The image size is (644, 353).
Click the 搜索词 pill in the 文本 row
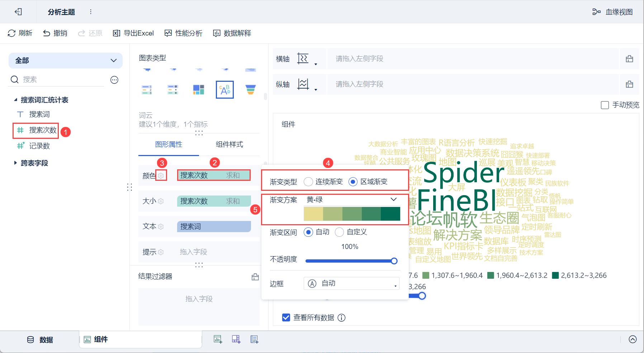[214, 226]
